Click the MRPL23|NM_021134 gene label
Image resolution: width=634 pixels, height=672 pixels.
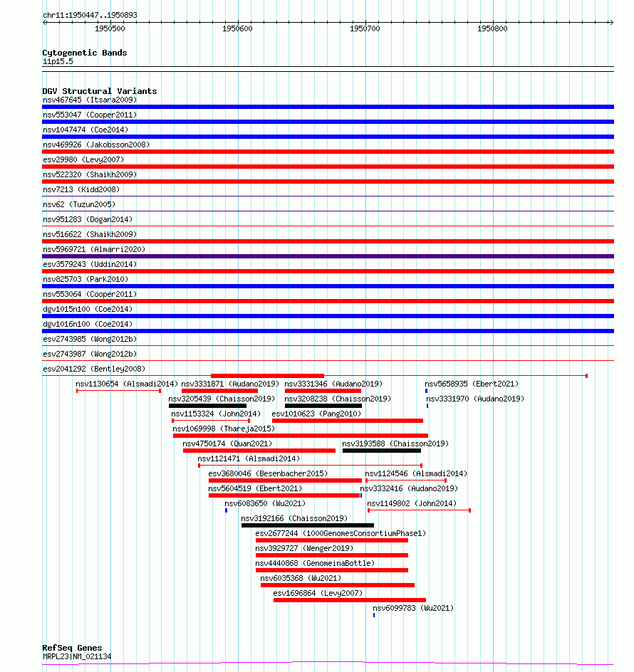click(77, 656)
